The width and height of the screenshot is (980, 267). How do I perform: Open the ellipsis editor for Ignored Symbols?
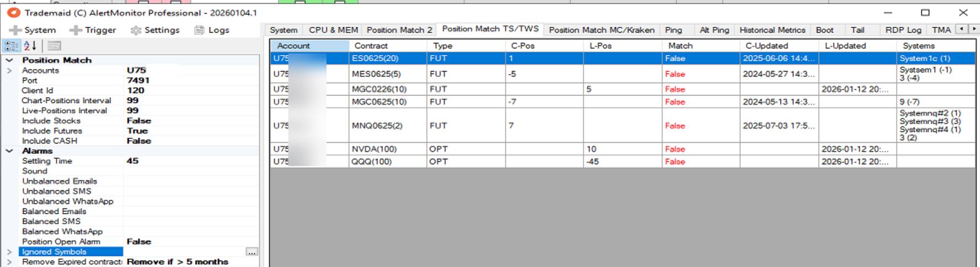[251, 252]
